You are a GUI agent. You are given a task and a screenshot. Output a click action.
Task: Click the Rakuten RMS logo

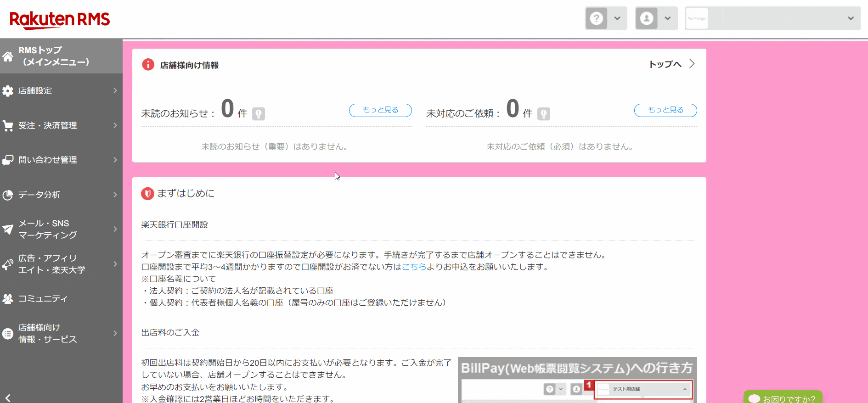pyautogui.click(x=60, y=20)
